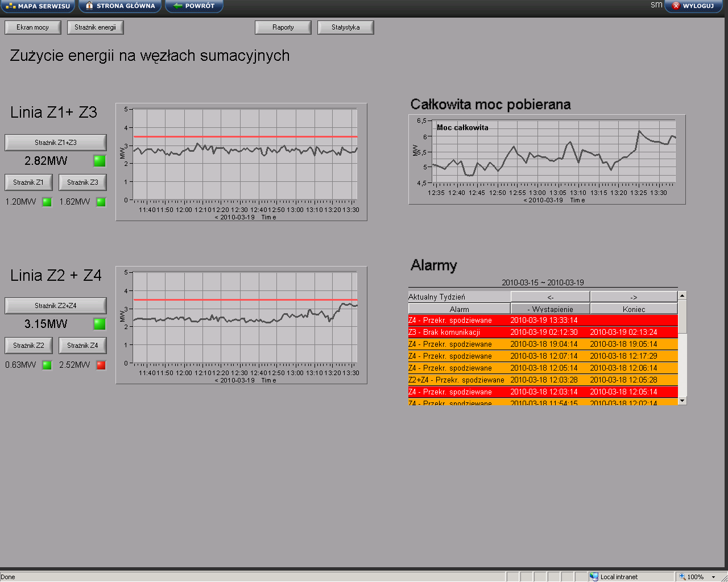Click the green status indicator beside 3.15MW
This screenshot has height=582, width=728.
pos(100,324)
